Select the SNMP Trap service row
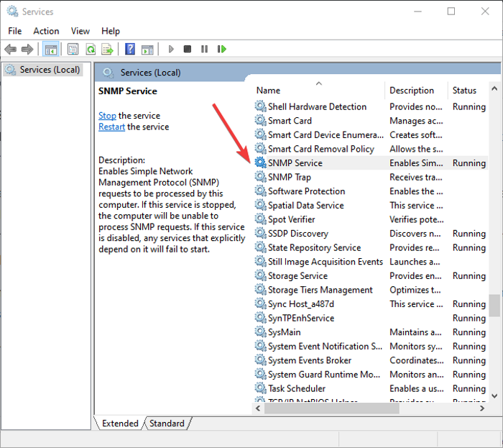 (x=290, y=177)
